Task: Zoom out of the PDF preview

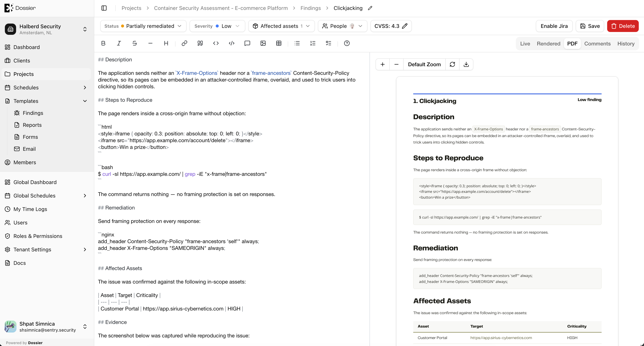Action: (x=396, y=65)
